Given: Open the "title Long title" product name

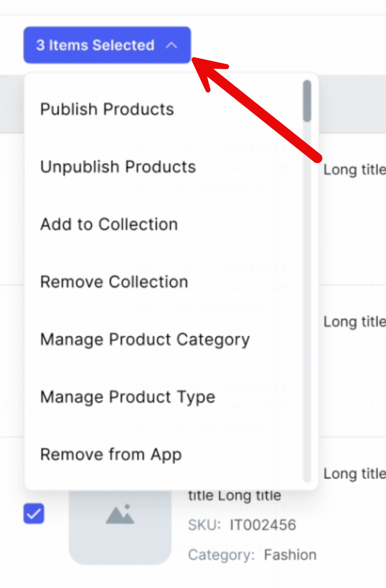Looking at the screenshot, I should tap(235, 495).
